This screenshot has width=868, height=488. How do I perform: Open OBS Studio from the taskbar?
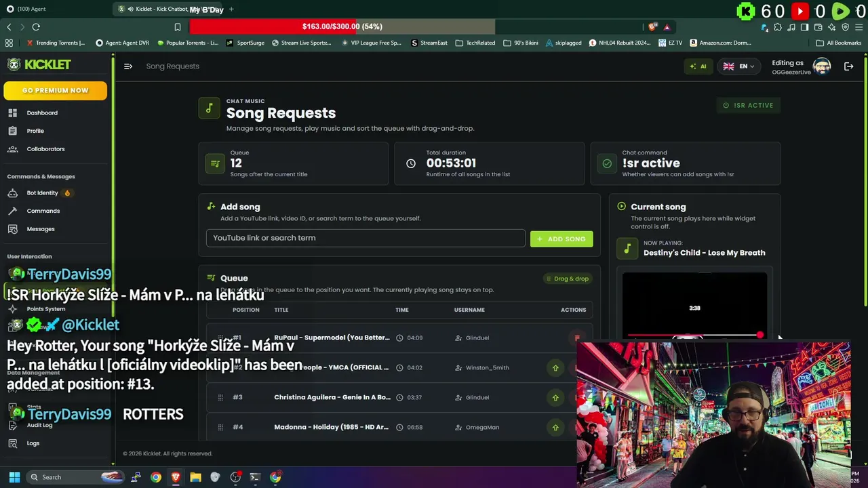pyautogui.click(x=235, y=477)
